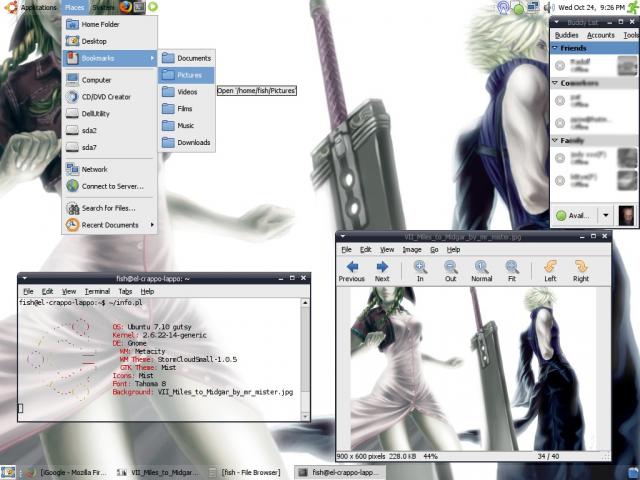Switch to VII_Miles_to_Midgar taskbar button
Screen dimensions: 640x480
(x=159, y=472)
